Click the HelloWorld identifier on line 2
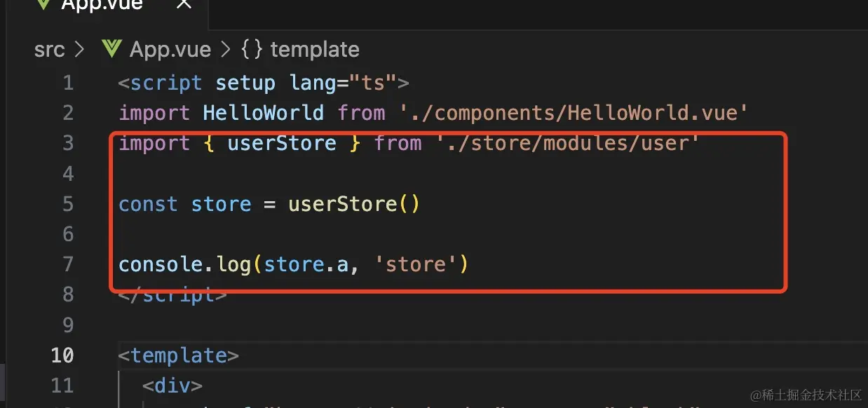The height and width of the screenshot is (408, 868). pyautogui.click(x=264, y=113)
